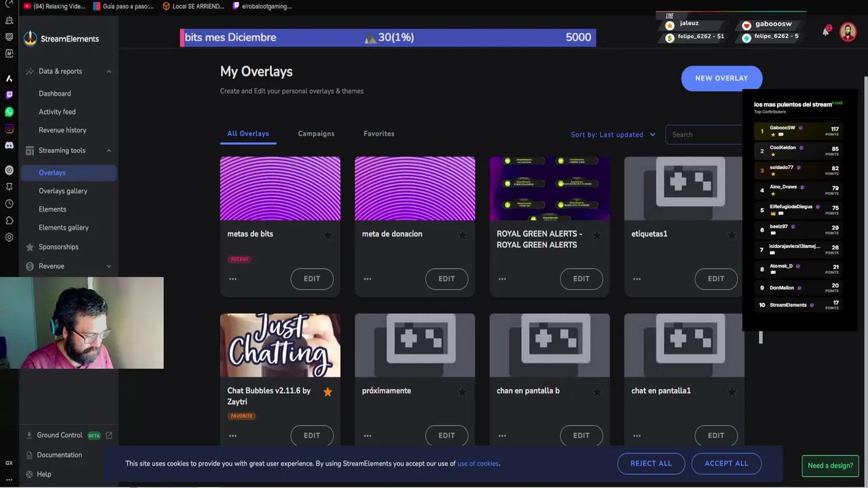This screenshot has width=868, height=488.
Task: Open the three-dot menu for chat en pantalla1
Action: (637, 436)
